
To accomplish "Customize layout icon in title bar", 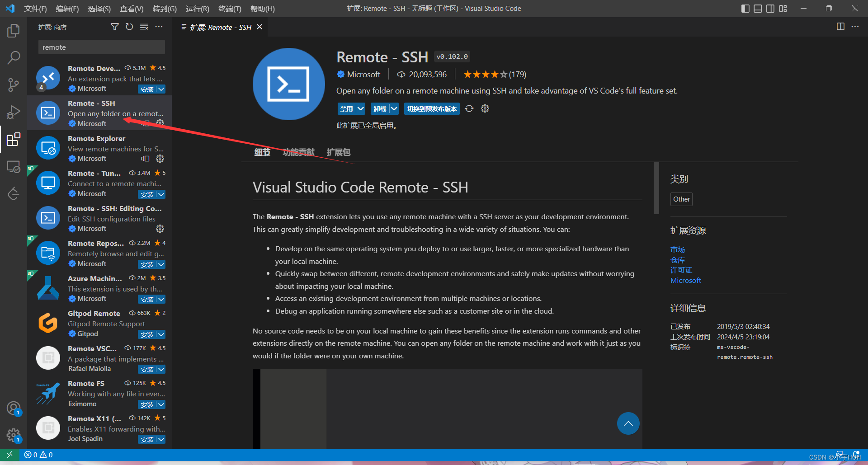I will tap(783, 9).
